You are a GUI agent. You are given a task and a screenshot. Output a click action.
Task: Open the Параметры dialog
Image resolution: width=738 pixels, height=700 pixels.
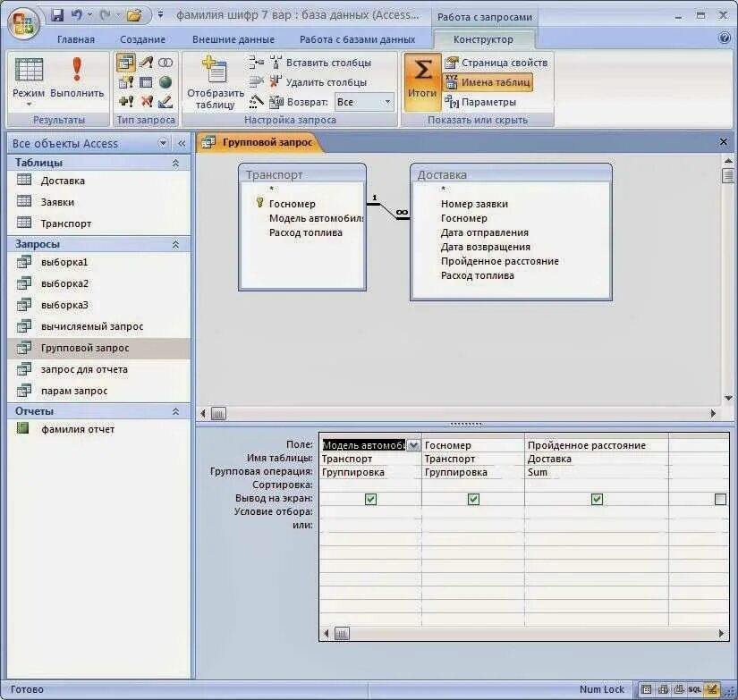pos(480,102)
